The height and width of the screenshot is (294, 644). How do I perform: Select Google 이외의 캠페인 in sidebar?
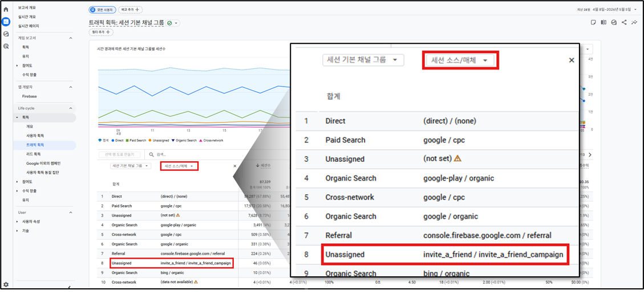click(43, 163)
